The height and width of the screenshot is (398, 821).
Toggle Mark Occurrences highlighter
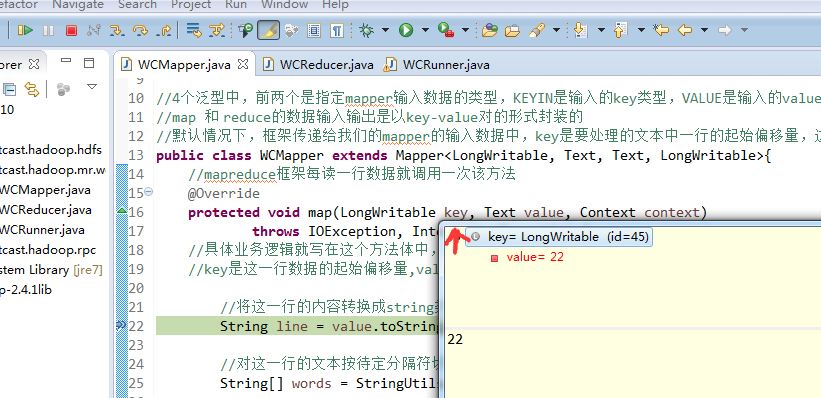coord(268,30)
